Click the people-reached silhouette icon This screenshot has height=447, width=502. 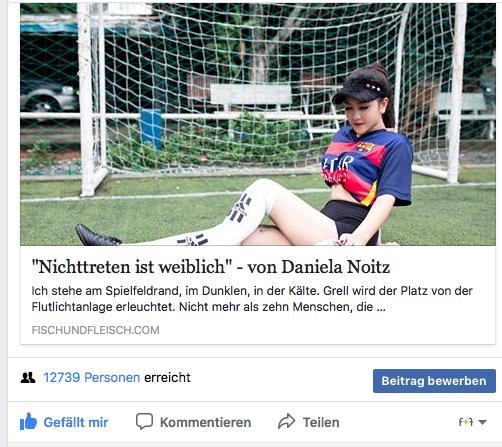[28, 378]
